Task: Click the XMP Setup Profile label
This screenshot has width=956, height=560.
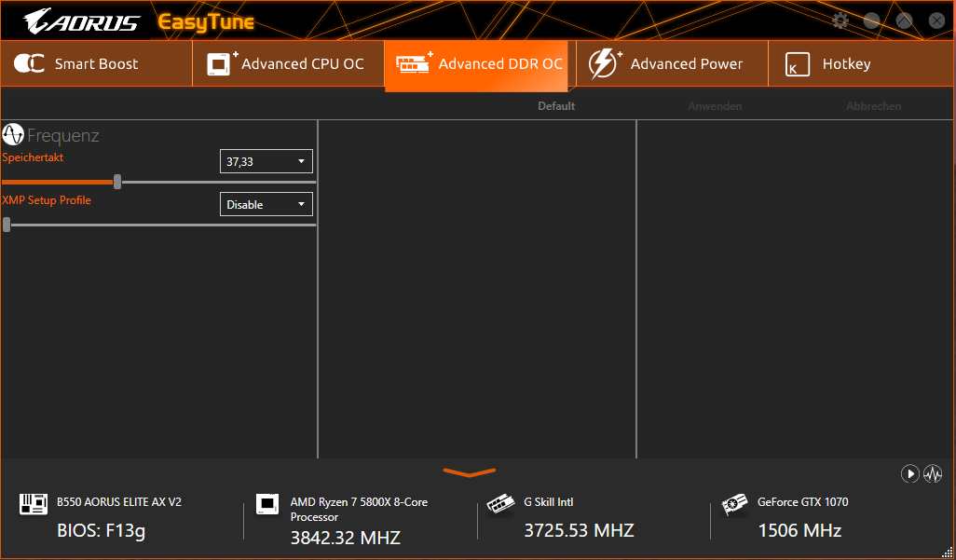Action: point(47,200)
